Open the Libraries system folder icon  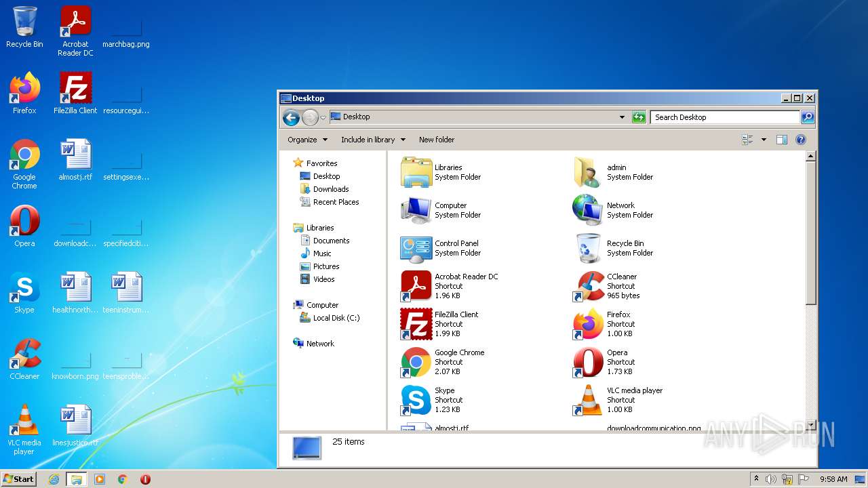pyautogui.click(x=416, y=172)
